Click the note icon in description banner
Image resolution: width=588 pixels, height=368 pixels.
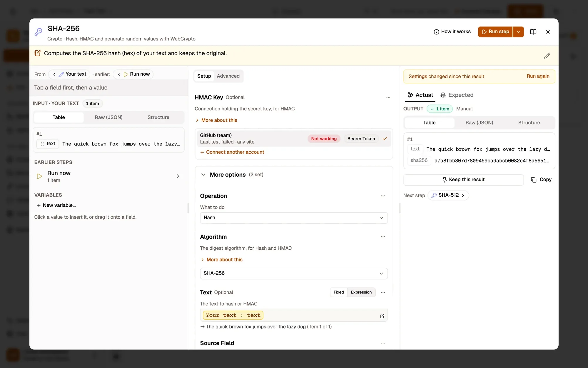click(x=37, y=53)
